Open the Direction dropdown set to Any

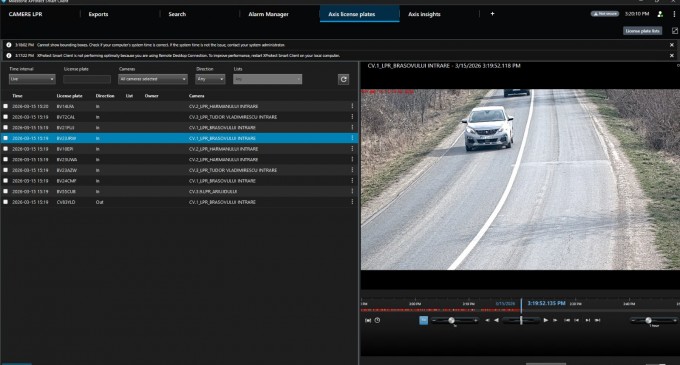click(x=210, y=79)
